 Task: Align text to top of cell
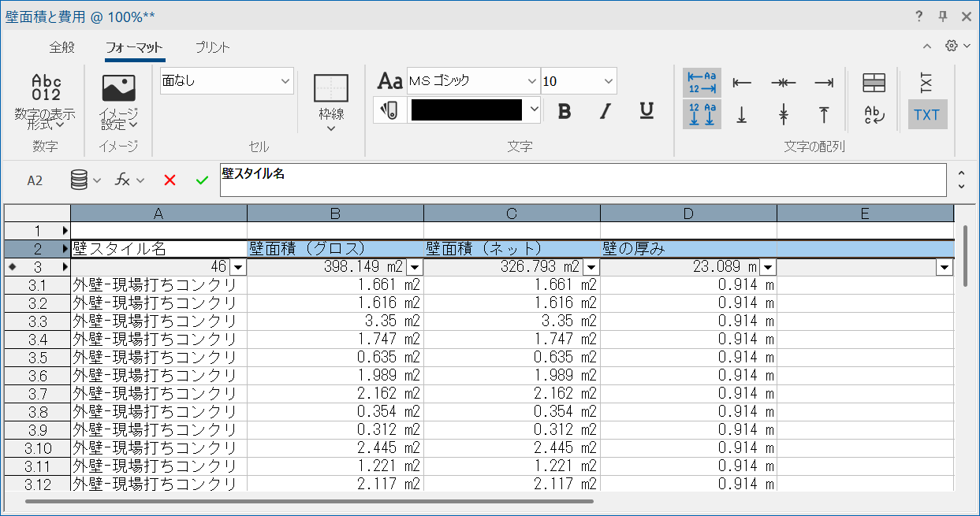pos(824,115)
